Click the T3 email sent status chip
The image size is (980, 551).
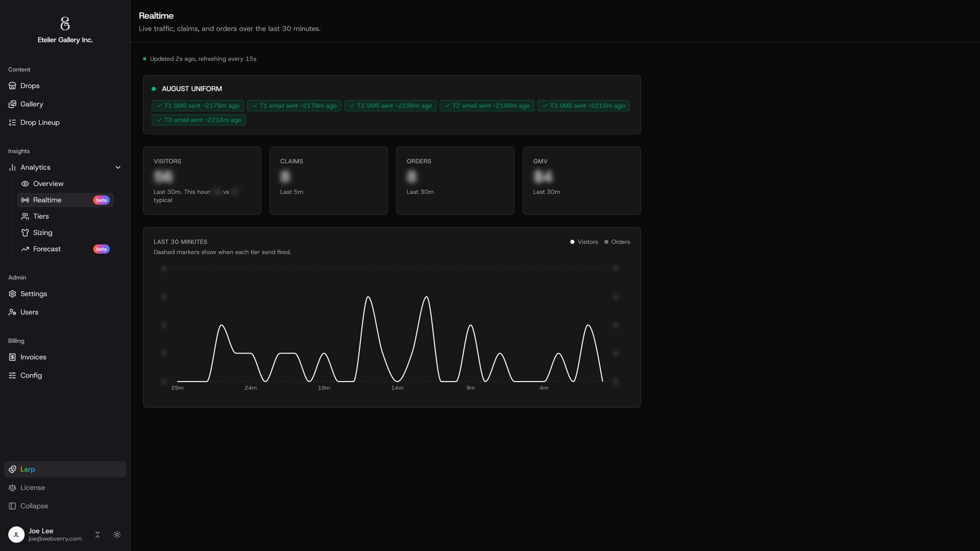point(199,120)
